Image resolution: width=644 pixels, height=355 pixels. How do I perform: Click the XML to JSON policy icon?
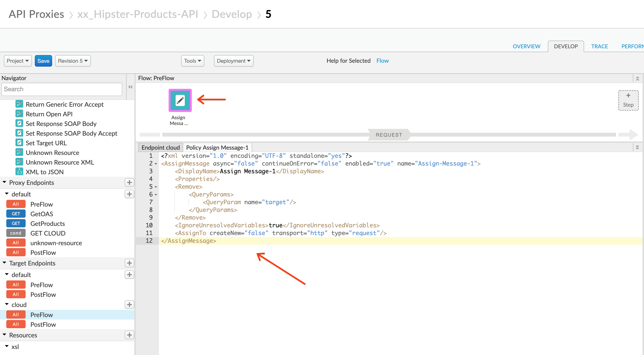pos(19,172)
